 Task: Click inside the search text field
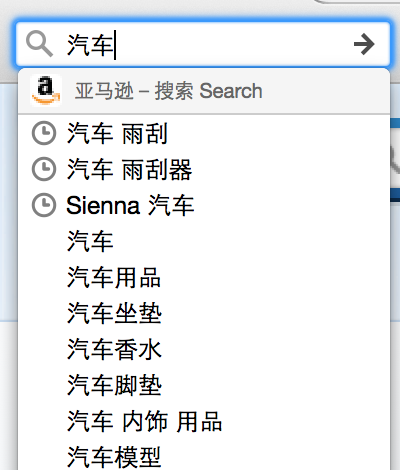pos(203,44)
